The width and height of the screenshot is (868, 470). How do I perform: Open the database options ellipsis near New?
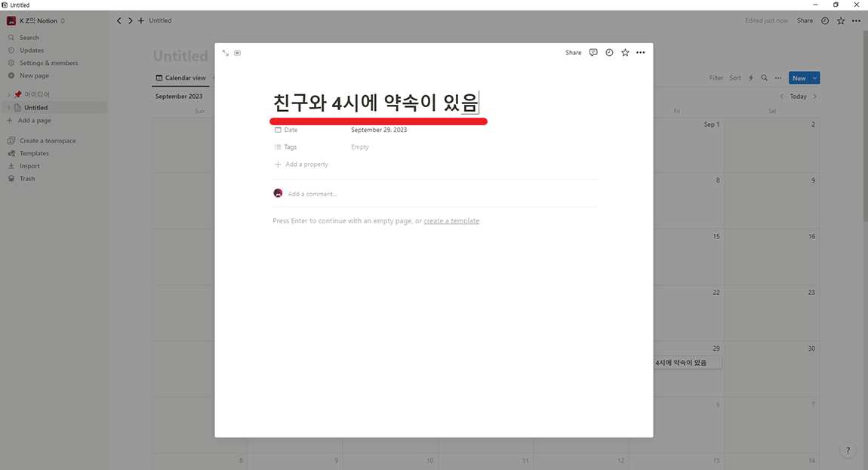tap(778, 78)
